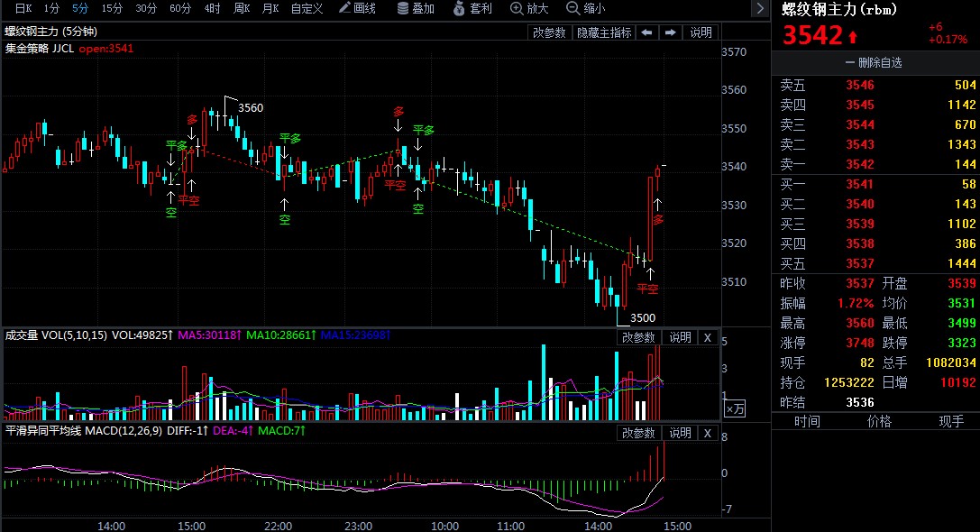Image resolution: width=980 pixels, height=532 pixels.
Task: Open the 套利 arbitrage tool
Action: [x=474, y=9]
